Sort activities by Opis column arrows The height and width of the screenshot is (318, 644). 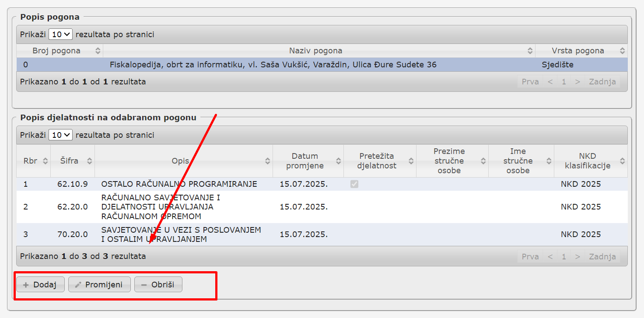click(267, 161)
